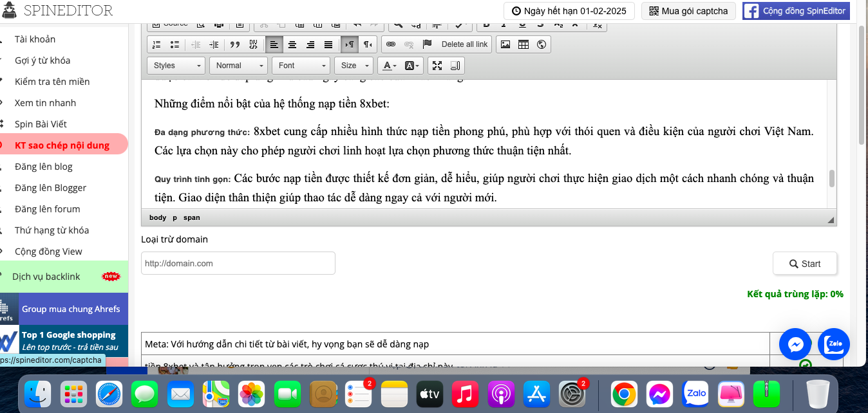Image resolution: width=868 pixels, height=413 pixels.
Task: Open Kiểm tra tên miền sidebar item
Action: click(52, 82)
